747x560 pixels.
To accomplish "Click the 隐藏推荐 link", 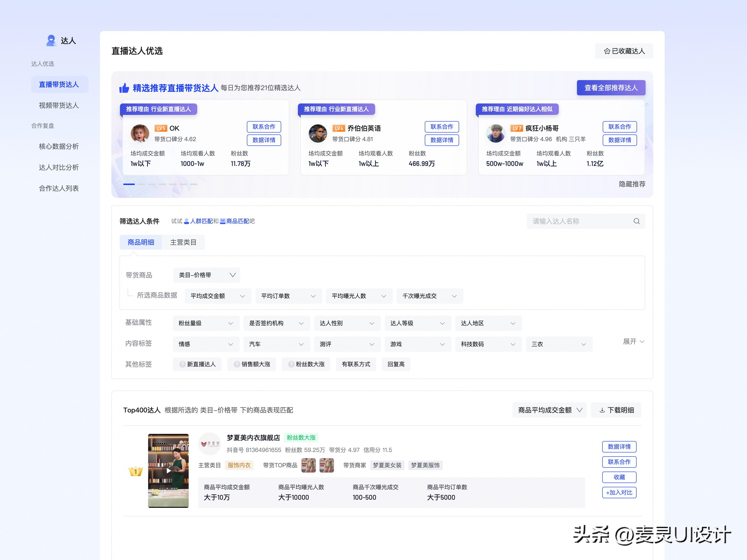I will tap(633, 184).
